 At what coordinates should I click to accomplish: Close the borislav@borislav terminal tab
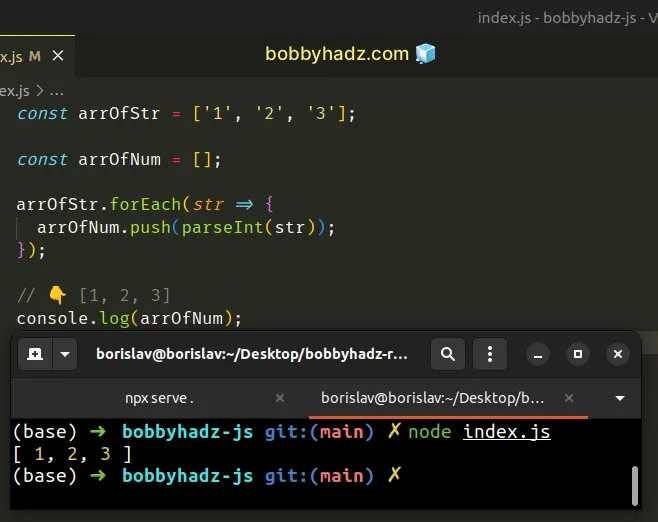coord(569,398)
